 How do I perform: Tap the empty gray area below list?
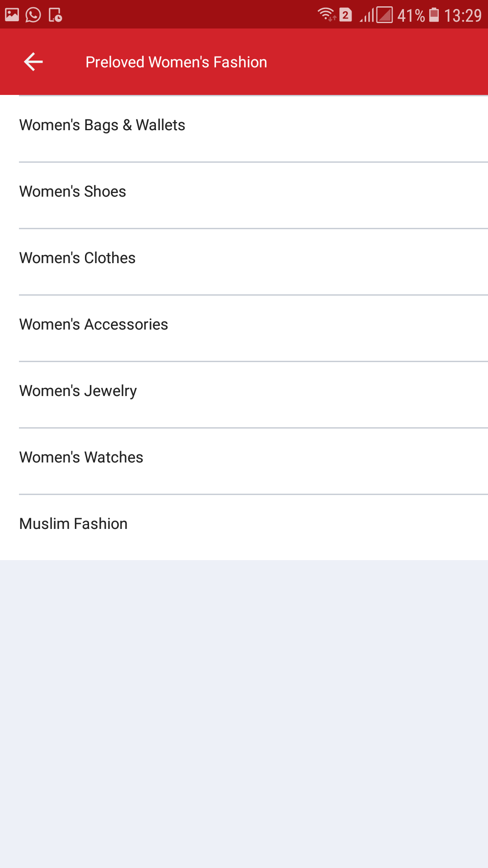pos(244,714)
